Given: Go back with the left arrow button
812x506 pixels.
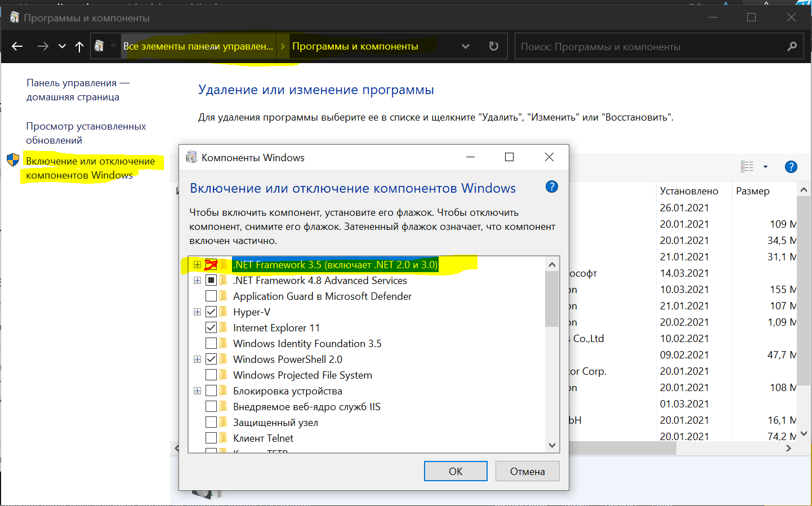Looking at the screenshot, I should tap(17, 46).
